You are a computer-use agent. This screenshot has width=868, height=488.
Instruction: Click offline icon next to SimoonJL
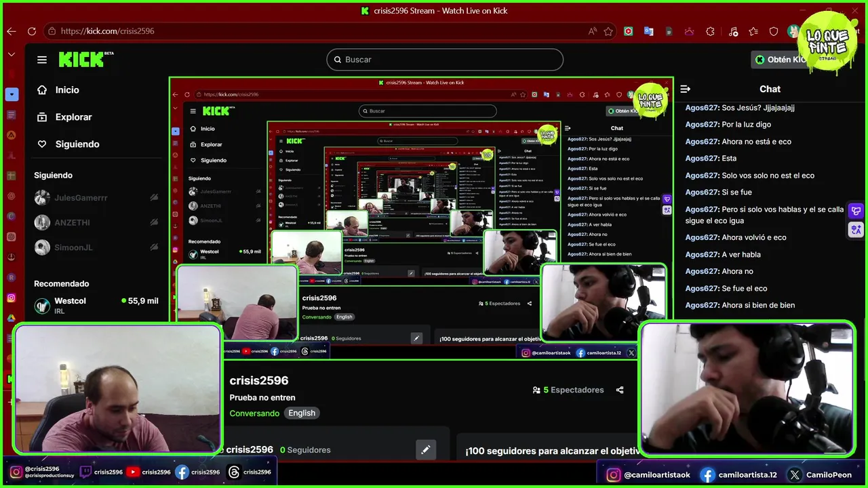(154, 247)
